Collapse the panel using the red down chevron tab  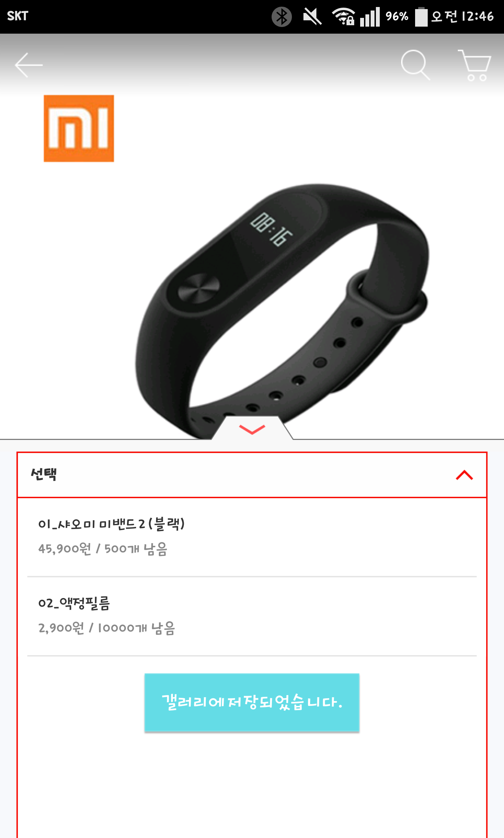click(x=252, y=428)
